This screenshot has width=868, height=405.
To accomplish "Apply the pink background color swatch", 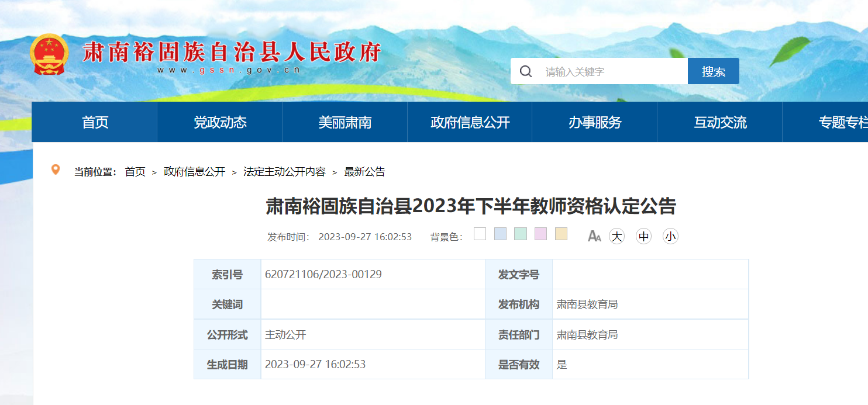I will pos(540,234).
